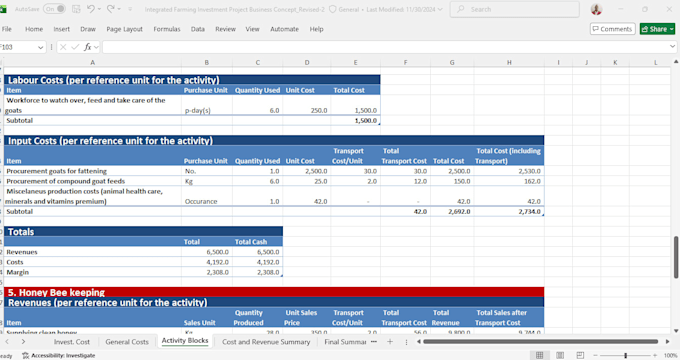Open the Insert ribbon tab
This screenshot has width=680, height=360.
click(62, 29)
